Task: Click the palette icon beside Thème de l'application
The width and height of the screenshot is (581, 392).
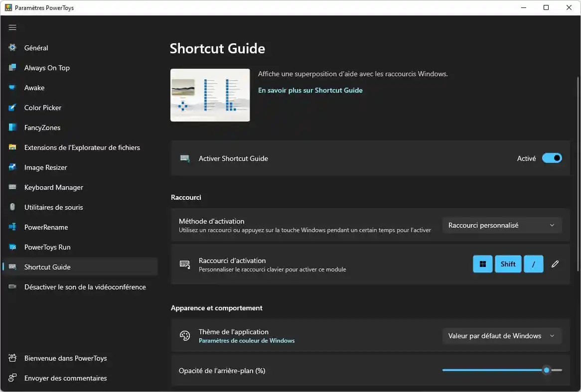Action: coord(184,336)
